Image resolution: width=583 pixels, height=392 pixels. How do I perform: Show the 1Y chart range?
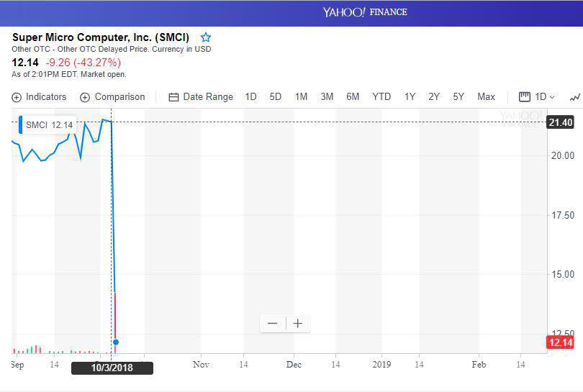click(x=410, y=97)
